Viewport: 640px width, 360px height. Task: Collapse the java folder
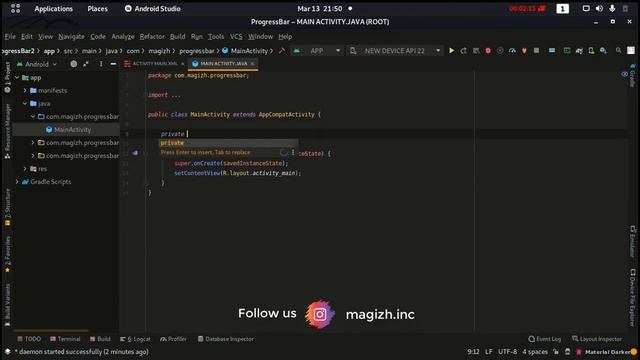pyautogui.click(x=25, y=104)
